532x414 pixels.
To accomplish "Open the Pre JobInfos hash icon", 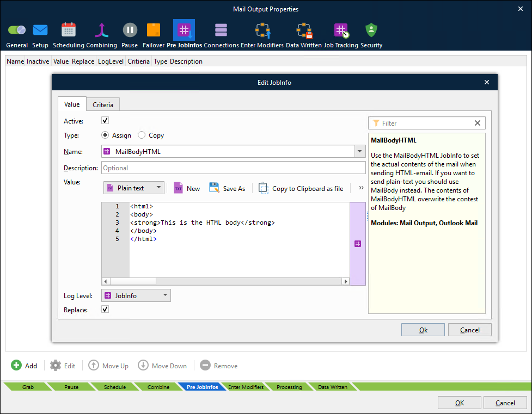I will coord(184,30).
